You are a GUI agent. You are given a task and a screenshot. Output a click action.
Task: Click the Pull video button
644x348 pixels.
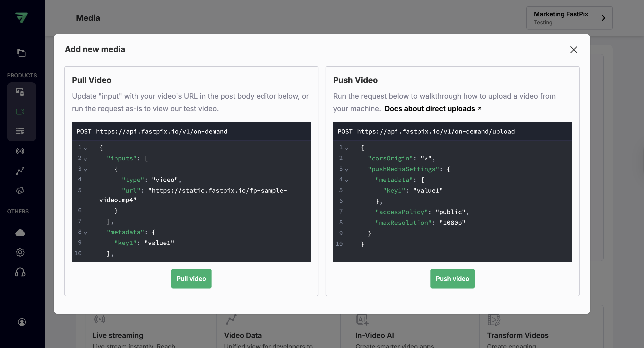(191, 278)
